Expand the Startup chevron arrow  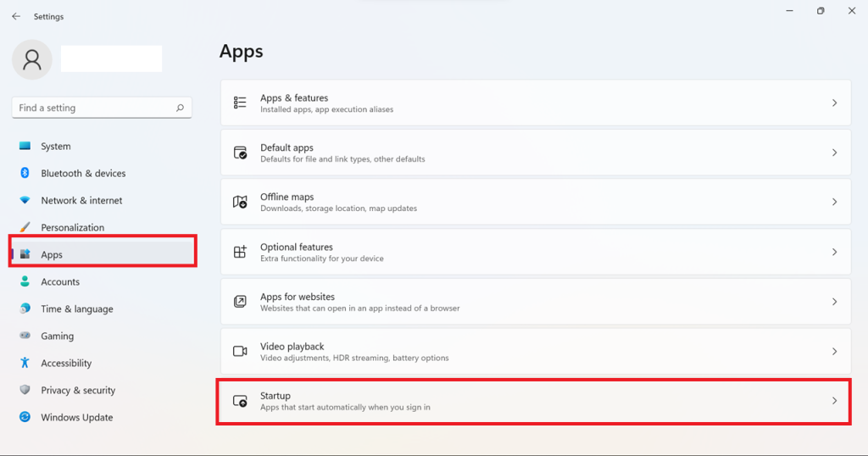point(834,401)
